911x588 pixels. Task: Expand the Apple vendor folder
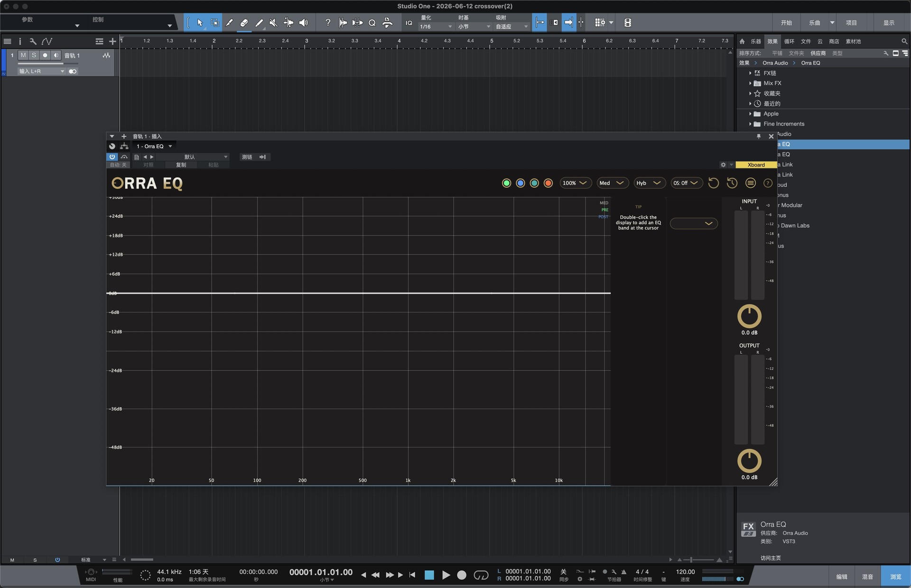750,114
